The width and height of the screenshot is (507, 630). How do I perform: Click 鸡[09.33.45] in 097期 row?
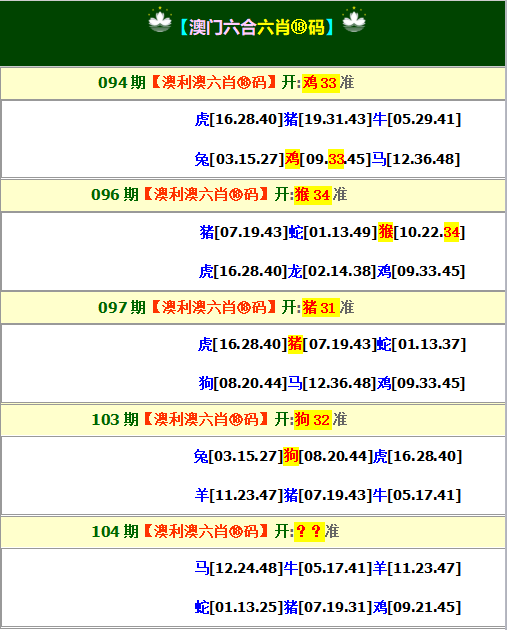coord(421,383)
